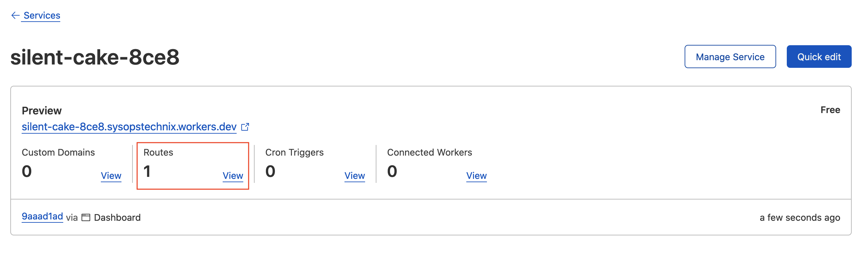This screenshot has height=260, width=868.
Task: Click the silent-cake-8ce8 page heading
Action: point(95,57)
